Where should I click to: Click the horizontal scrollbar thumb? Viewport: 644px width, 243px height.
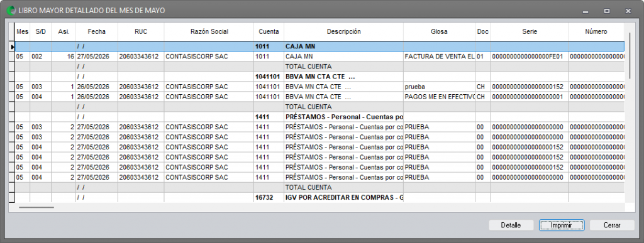[x=36, y=207]
